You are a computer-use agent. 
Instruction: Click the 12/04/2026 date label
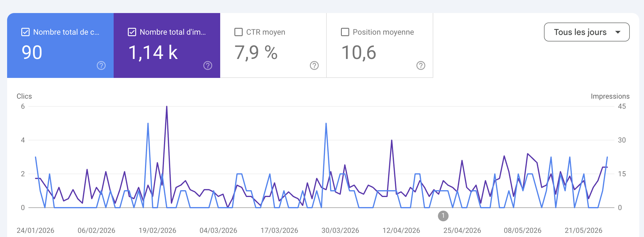[x=401, y=230]
